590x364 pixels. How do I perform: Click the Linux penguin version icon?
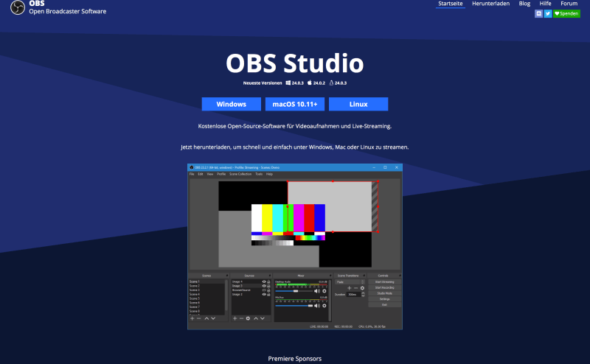[331, 83]
